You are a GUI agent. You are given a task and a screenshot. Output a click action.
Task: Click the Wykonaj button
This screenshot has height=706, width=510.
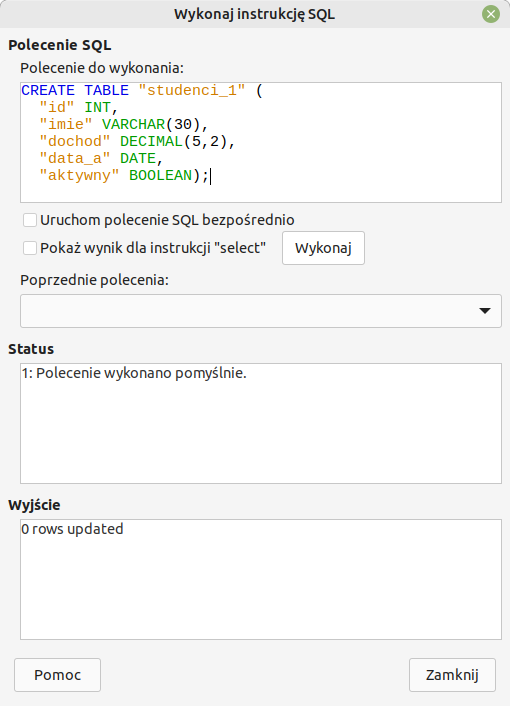323,248
